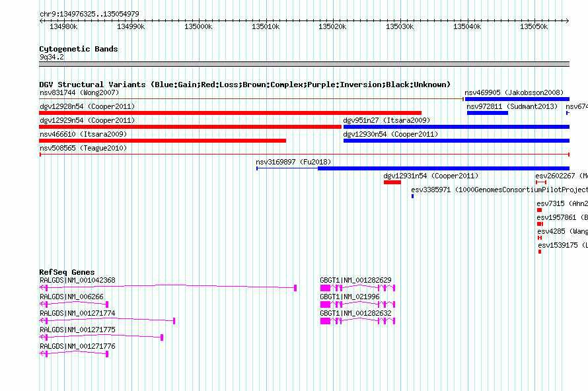Open the RALGDS|NM_006266 gene label
Viewport: 588px width, 391px height.
coord(71,297)
